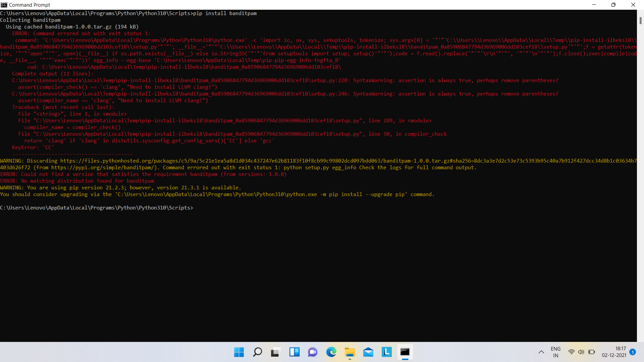This screenshot has height=362, width=644.
Task: Open taskbar Search magnifier
Action: click(257, 352)
